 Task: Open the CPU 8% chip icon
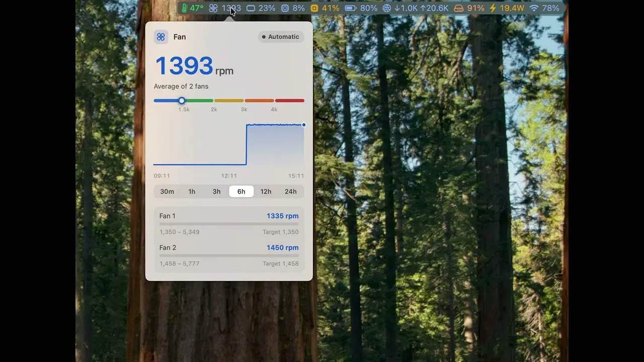coord(285,8)
